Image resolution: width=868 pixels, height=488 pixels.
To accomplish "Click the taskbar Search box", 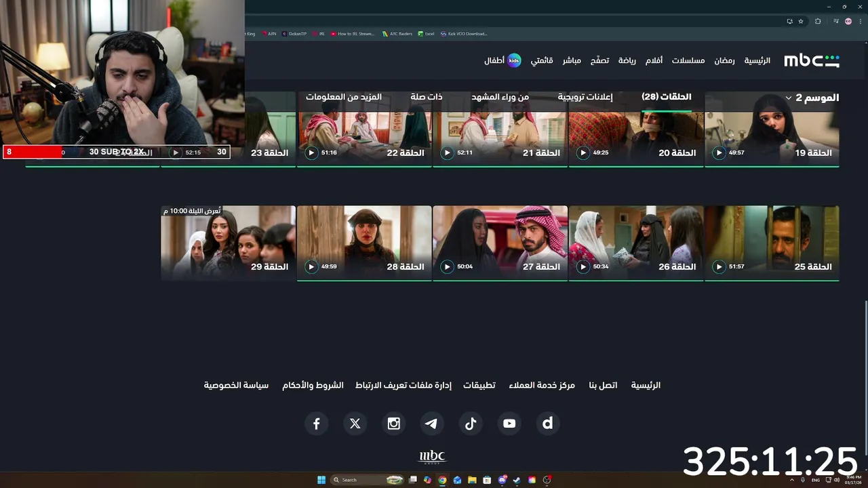I will (367, 480).
